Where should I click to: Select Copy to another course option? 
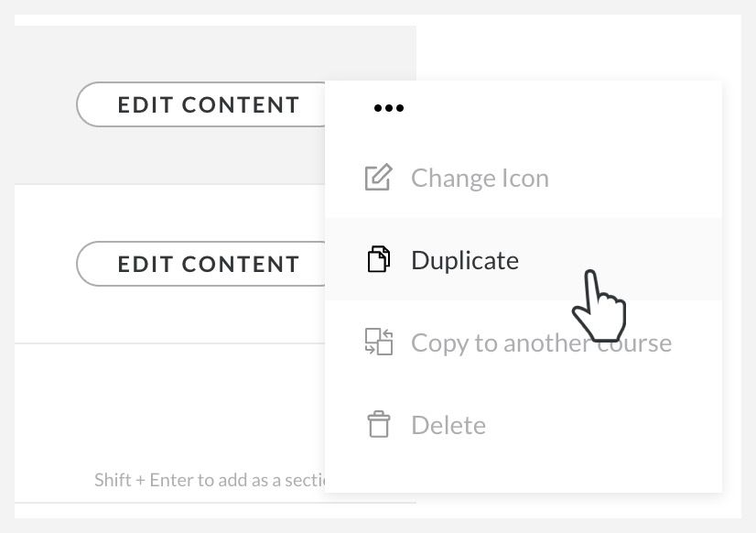click(x=541, y=343)
